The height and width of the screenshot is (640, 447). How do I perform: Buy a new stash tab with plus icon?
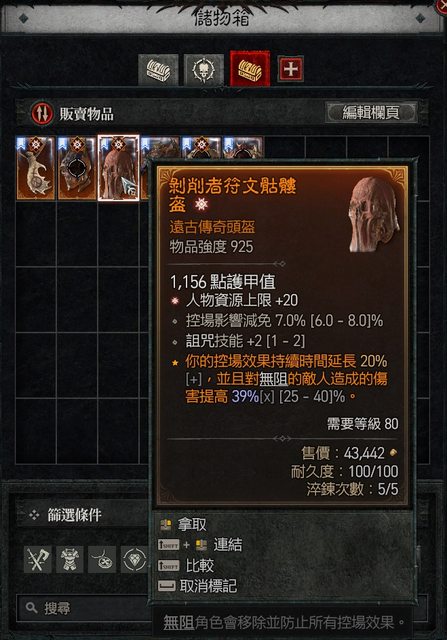(291, 69)
